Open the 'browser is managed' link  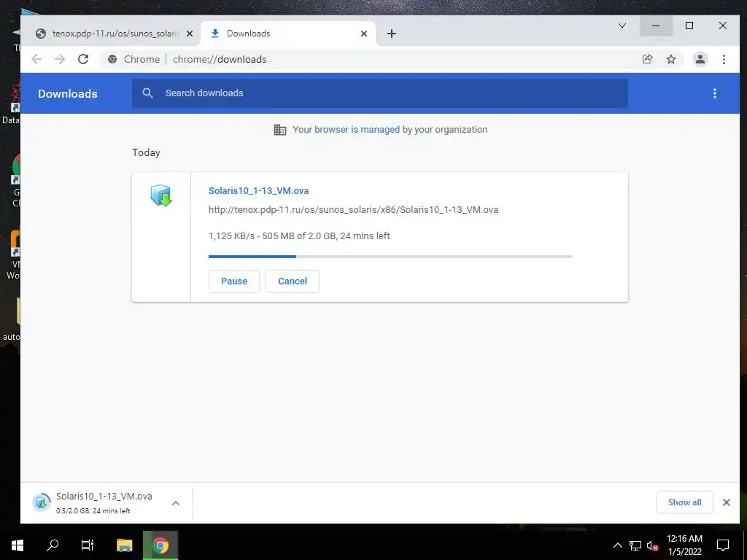[357, 130]
